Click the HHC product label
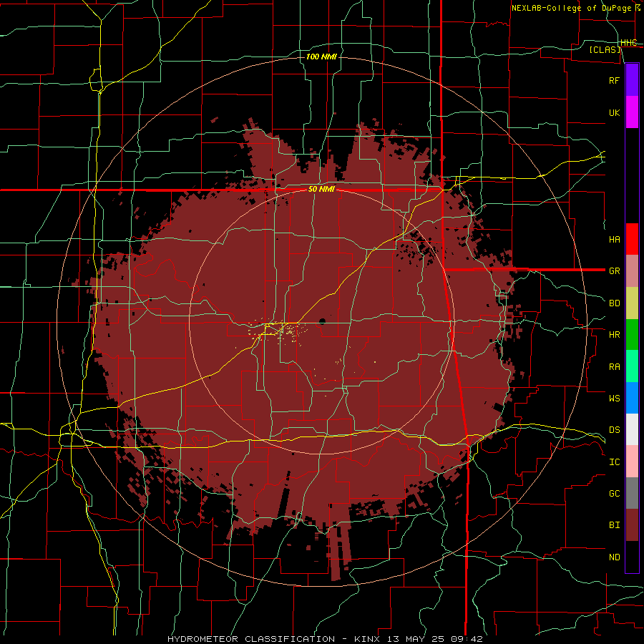This screenshot has height=644, width=644. coord(629,43)
